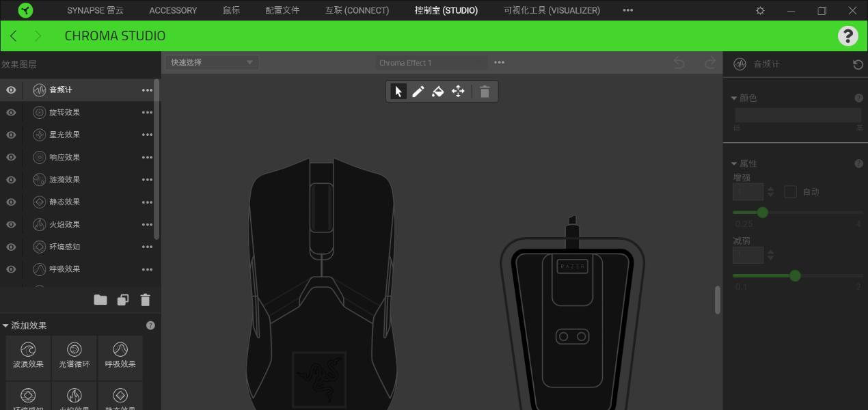Click the 减弱 value stepper arrows

pyautogui.click(x=771, y=255)
